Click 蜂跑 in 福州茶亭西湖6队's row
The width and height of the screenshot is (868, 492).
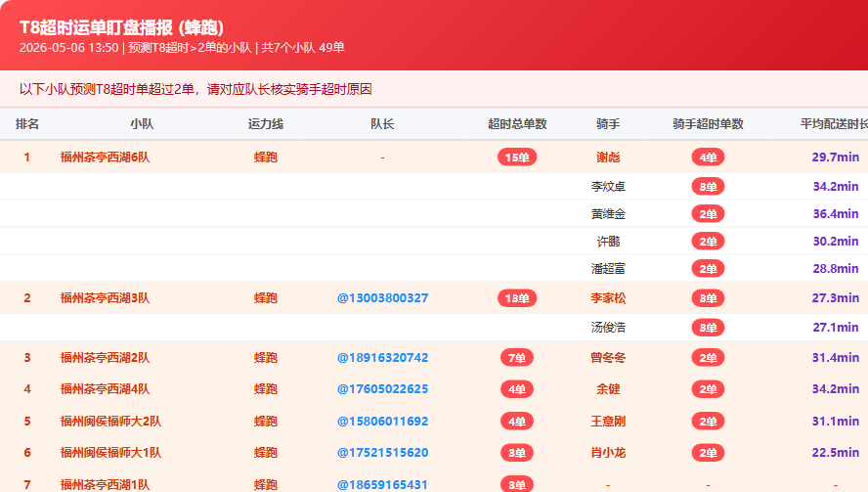pyautogui.click(x=266, y=157)
